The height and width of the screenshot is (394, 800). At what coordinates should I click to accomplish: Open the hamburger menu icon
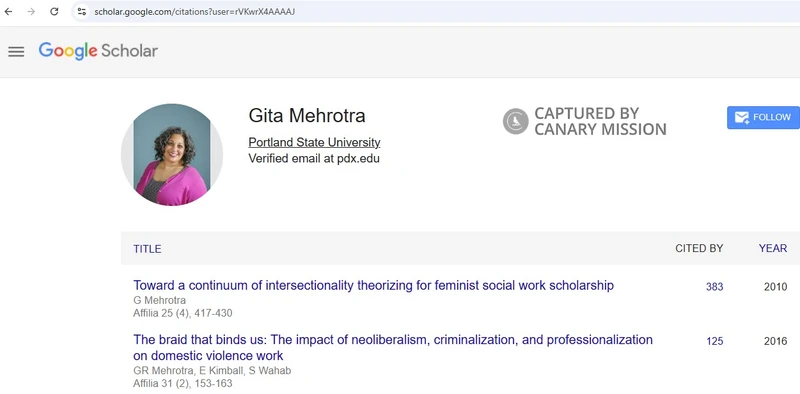point(16,52)
